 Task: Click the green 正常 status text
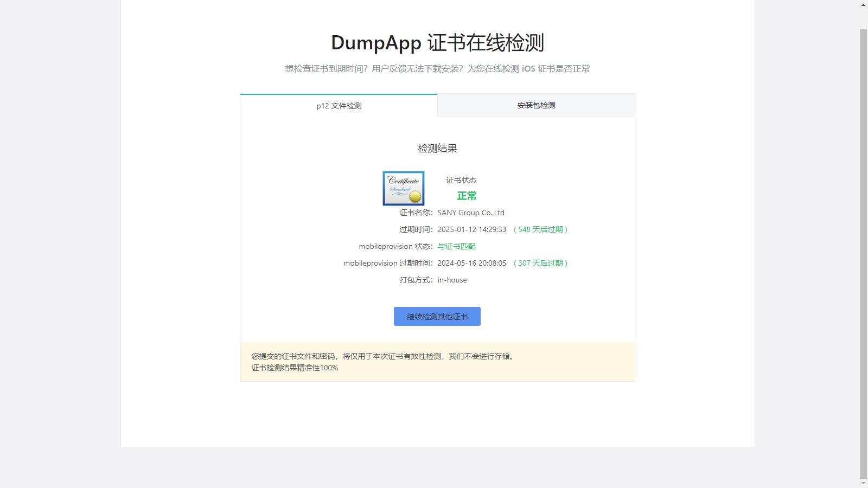(x=467, y=196)
